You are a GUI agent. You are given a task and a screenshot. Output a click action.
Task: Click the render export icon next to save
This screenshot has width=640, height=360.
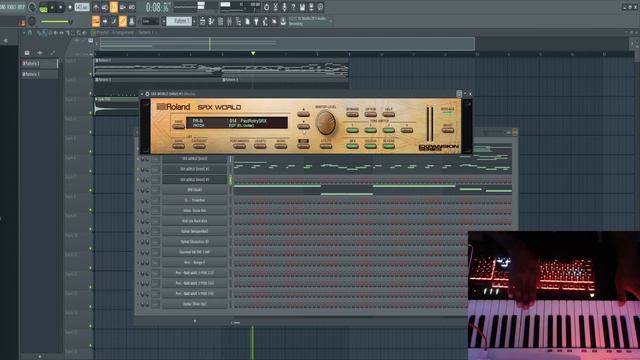311,7
